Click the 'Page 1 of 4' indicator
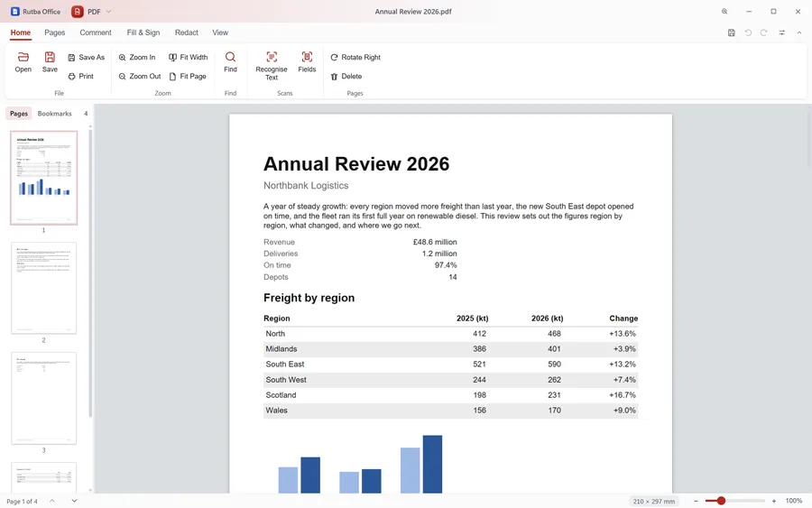 click(x=22, y=502)
